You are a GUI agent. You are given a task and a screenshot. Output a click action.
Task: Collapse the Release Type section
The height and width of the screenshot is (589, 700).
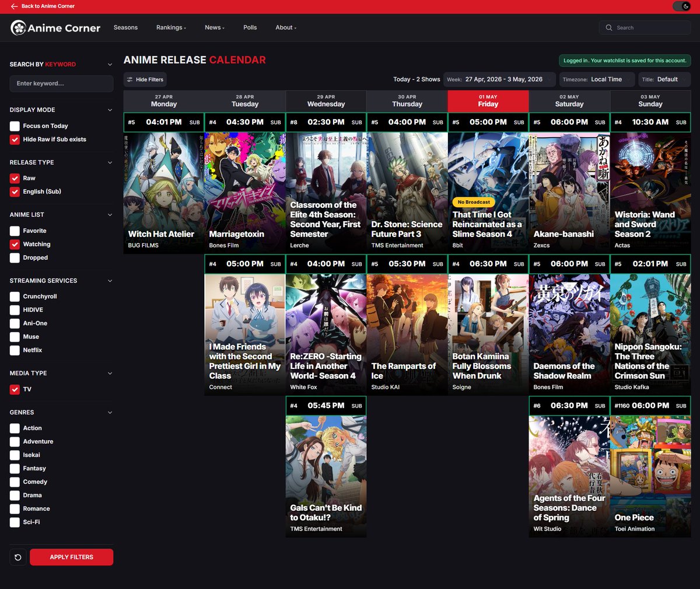click(x=110, y=162)
